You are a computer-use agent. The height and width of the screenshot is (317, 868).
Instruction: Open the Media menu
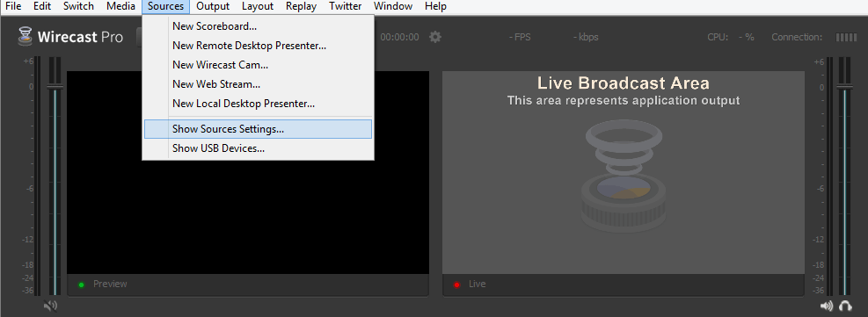coord(120,7)
